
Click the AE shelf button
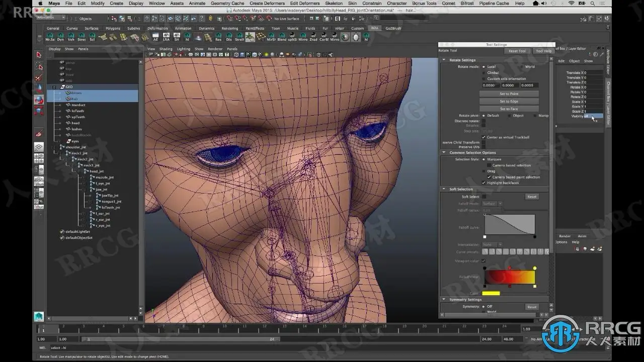155,37
